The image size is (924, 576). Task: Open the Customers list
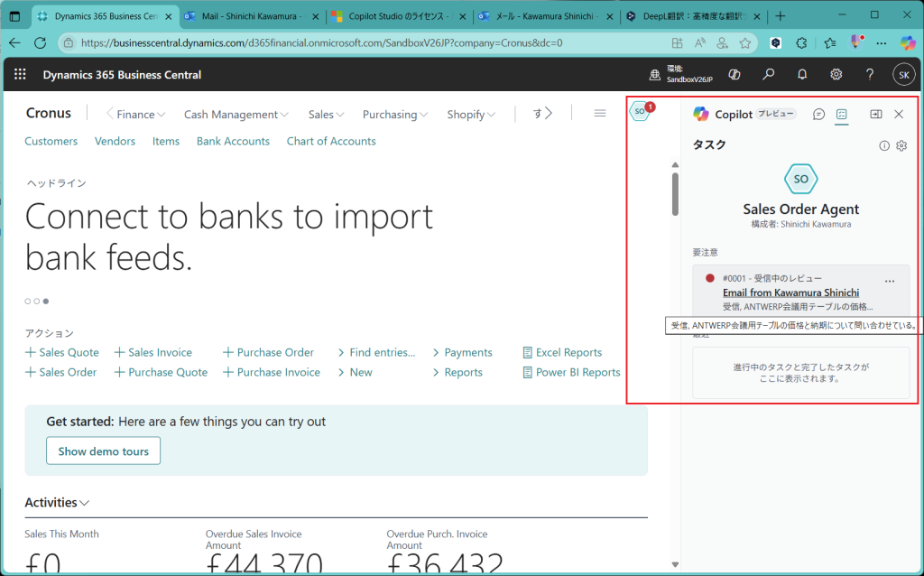(51, 141)
